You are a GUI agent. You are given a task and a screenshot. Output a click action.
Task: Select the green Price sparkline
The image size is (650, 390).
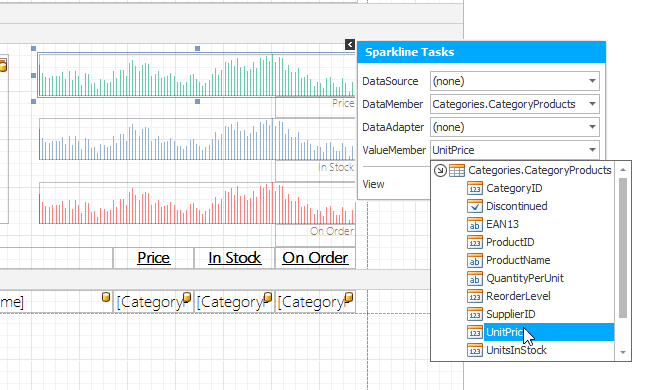pyautogui.click(x=196, y=75)
